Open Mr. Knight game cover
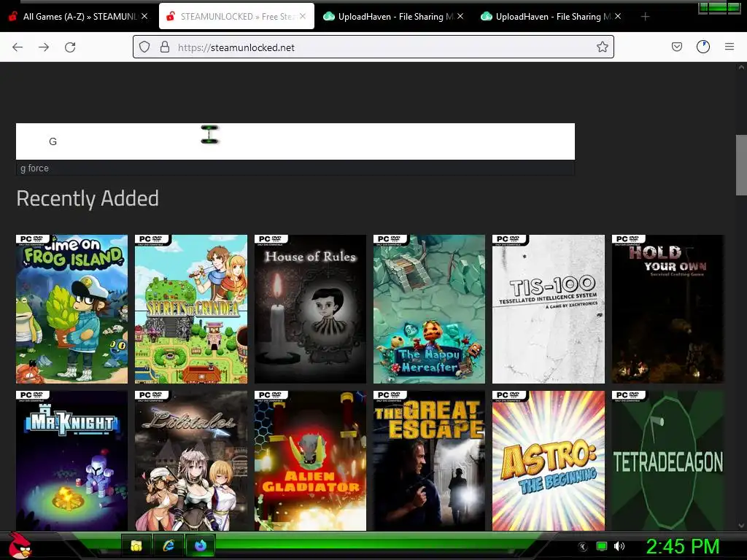 [72, 461]
